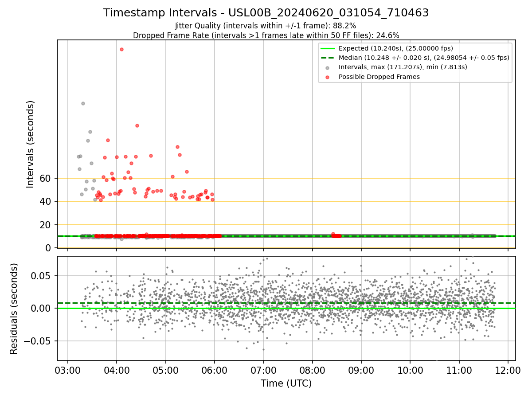532x399 pixels.
Task: Click the 04:00 time tick label
Action: point(117,370)
